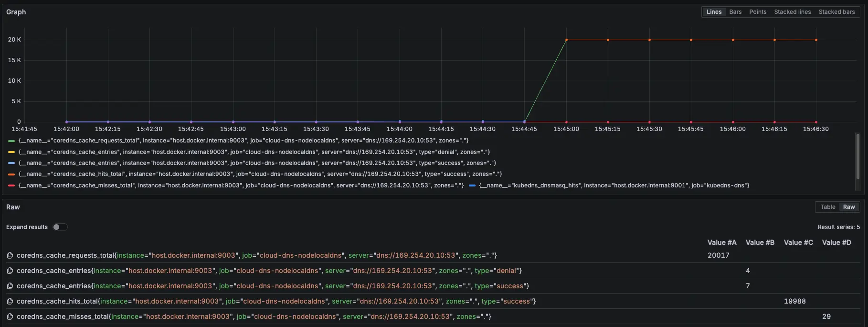Select Stacked lines graph style

(792, 12)
